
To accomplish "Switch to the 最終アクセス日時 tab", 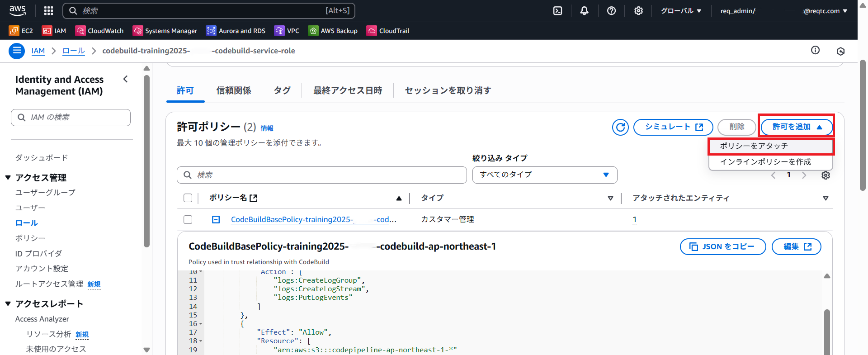I will 348,90.
